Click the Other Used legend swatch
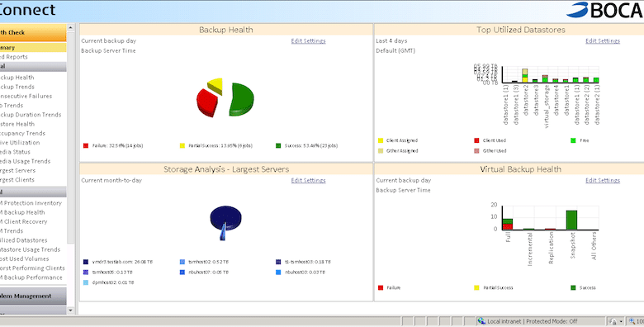 [x=477, y=151]
